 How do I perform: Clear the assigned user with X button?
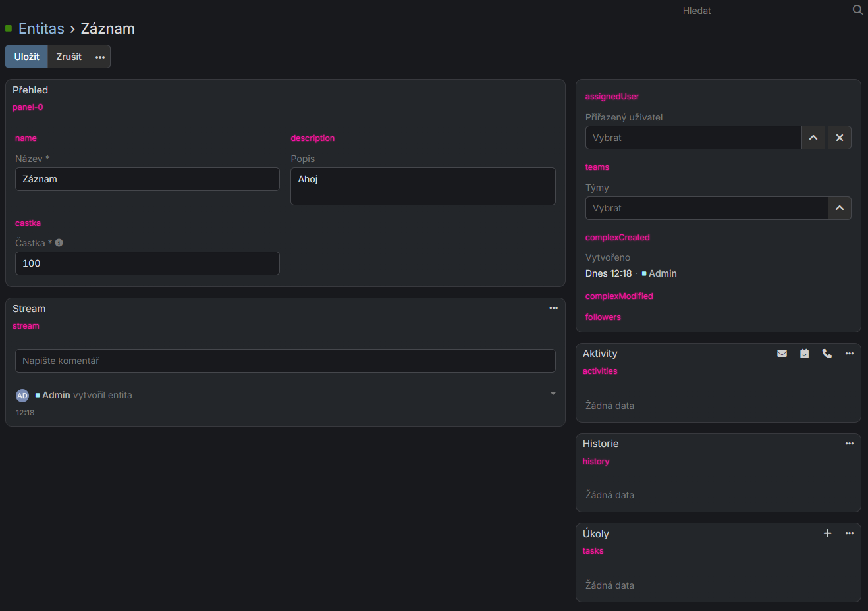tap(839, 138)
